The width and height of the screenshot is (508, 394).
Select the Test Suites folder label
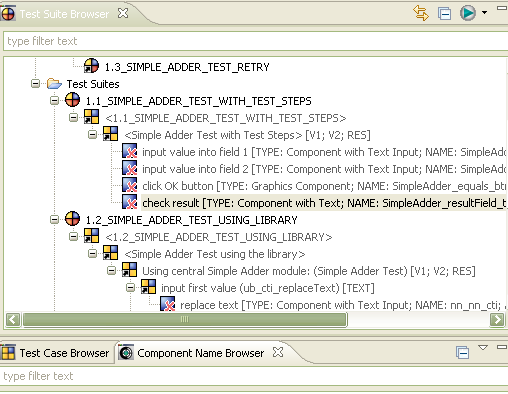click(93, 84)
